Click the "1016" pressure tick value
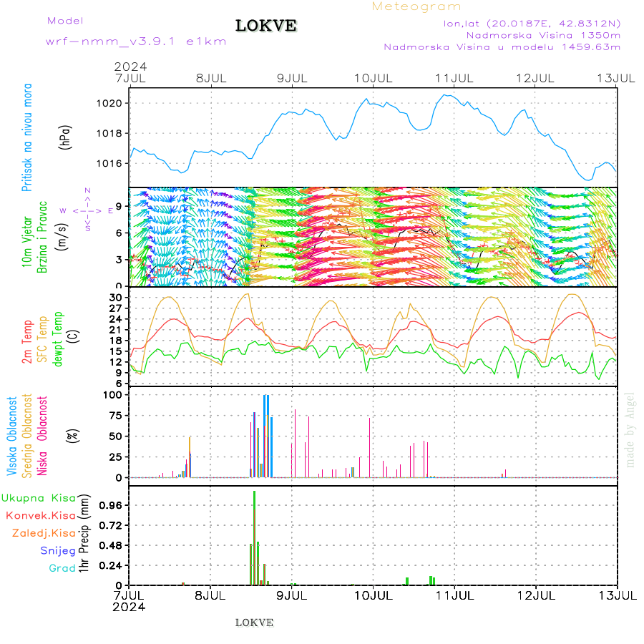Image resolution: width=644 pixels, height=644 pixels. point(109,163)
